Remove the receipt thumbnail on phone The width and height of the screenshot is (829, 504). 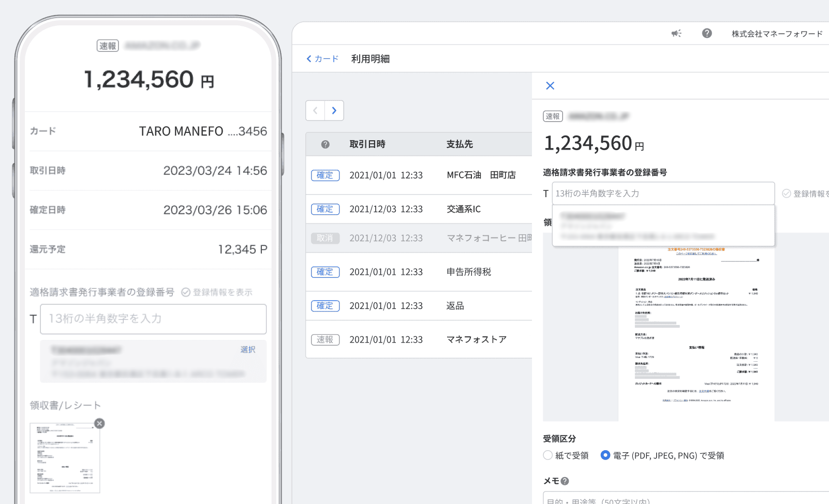99,423
